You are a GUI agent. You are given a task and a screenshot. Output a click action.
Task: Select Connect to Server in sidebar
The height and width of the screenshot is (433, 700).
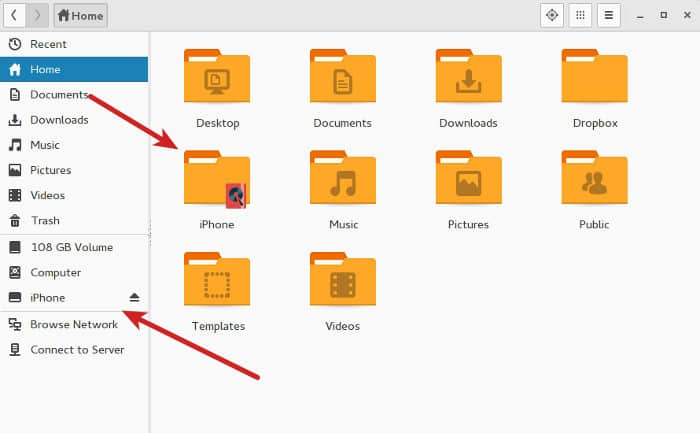pyautogui.click(x=74, y=350)
